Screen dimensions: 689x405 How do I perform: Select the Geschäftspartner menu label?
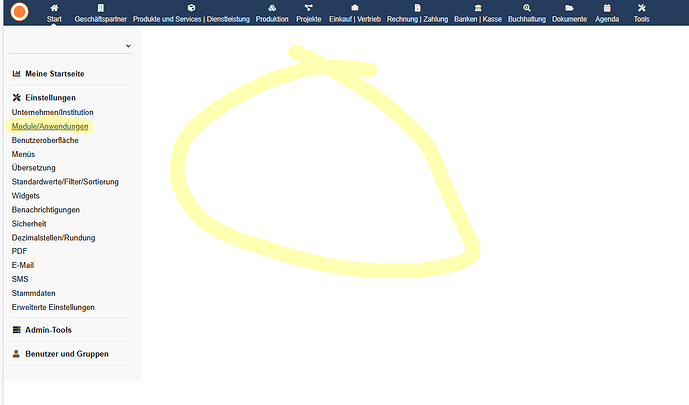coord(101,19)
